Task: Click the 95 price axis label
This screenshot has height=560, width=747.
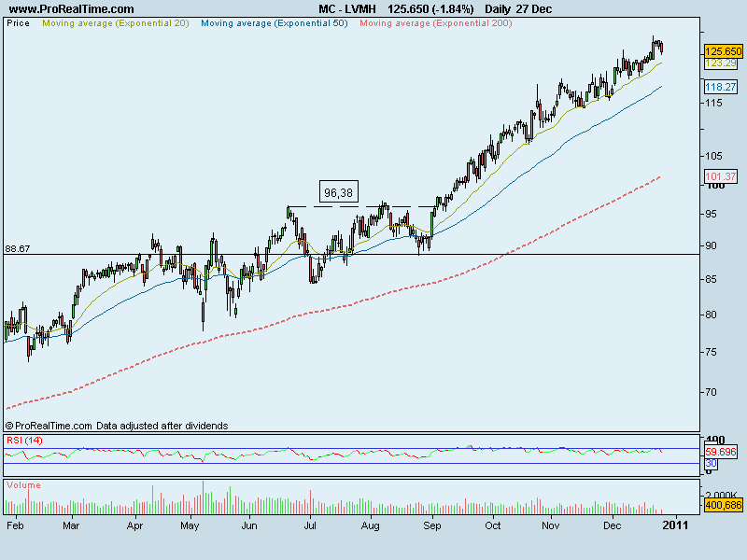Action: click(711, 215)
